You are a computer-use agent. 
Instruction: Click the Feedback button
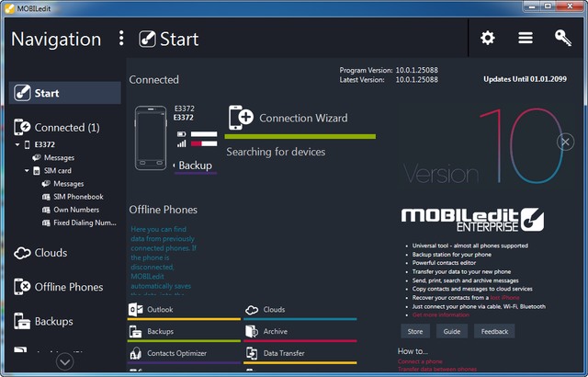(x=493, y=331)
